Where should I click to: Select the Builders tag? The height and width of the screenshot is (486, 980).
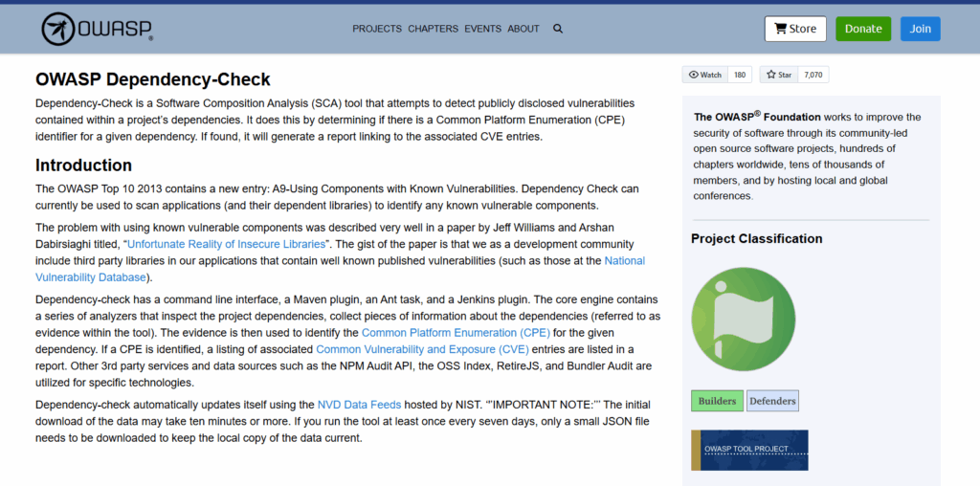click(x=717, y=401)
